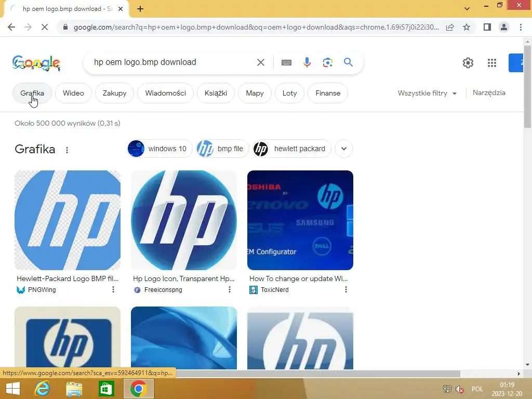This screenshot has width=532, height=399.
Task: Open the abstract blue wallpaper thumbnail
Action: point(184,338)
